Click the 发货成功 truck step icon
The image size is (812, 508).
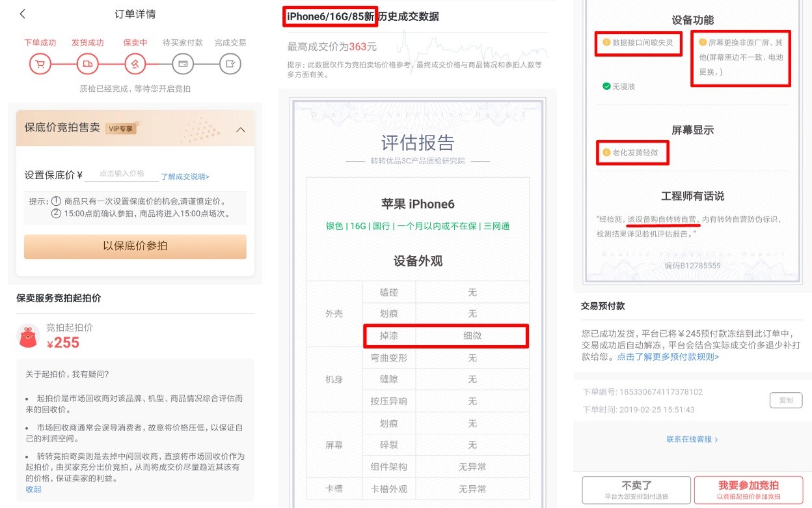tap(88, 63)
